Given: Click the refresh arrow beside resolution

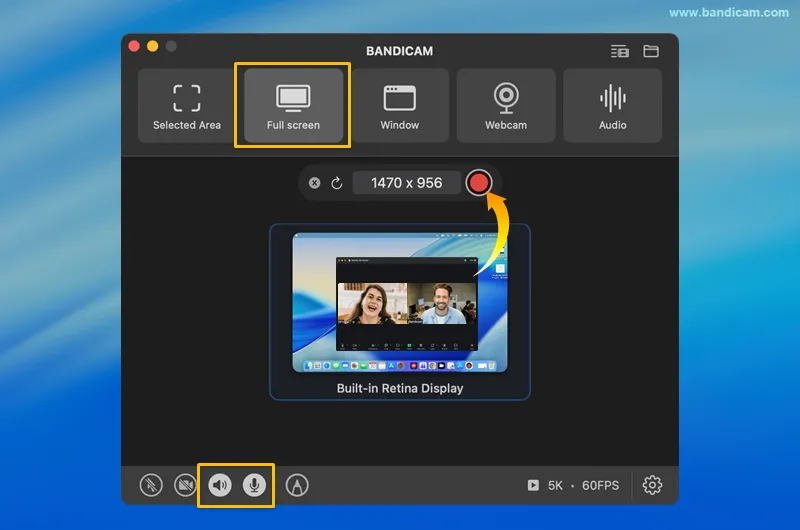Looking at the screenshot, I should click(x=336, y=183).
